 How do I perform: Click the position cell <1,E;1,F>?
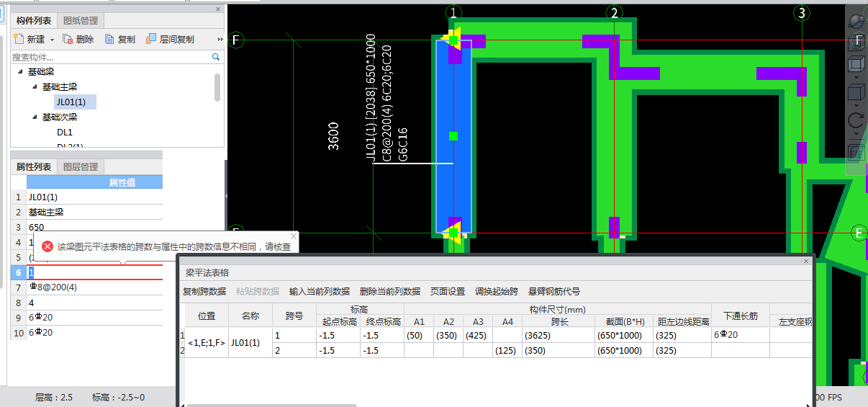(x=207, y=343)
